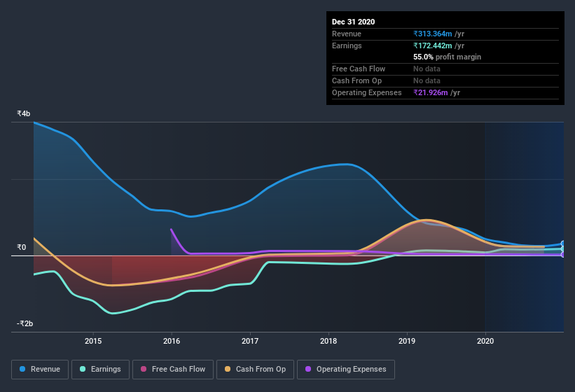Image resolution: width=575 pixels, height=392 pixels.
Task: Click the 2017 x-axis label
Action: click(x=250, y=341)
